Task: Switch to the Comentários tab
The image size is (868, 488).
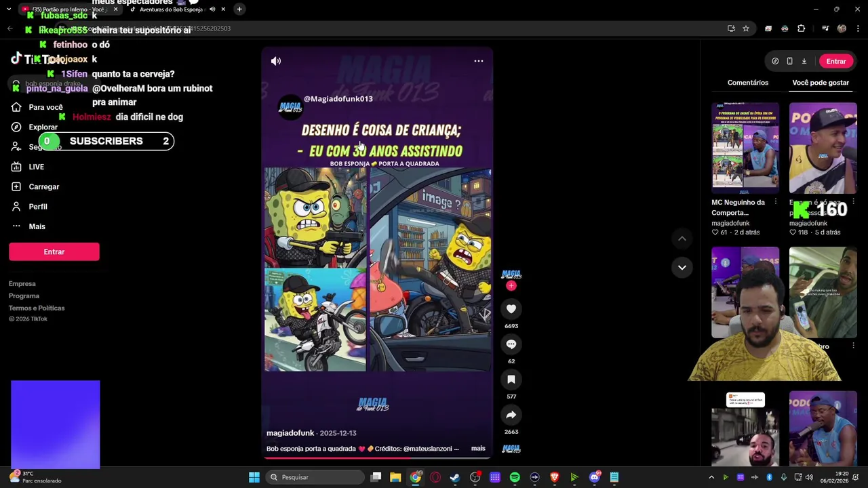Action: click(x=748, y=83)
